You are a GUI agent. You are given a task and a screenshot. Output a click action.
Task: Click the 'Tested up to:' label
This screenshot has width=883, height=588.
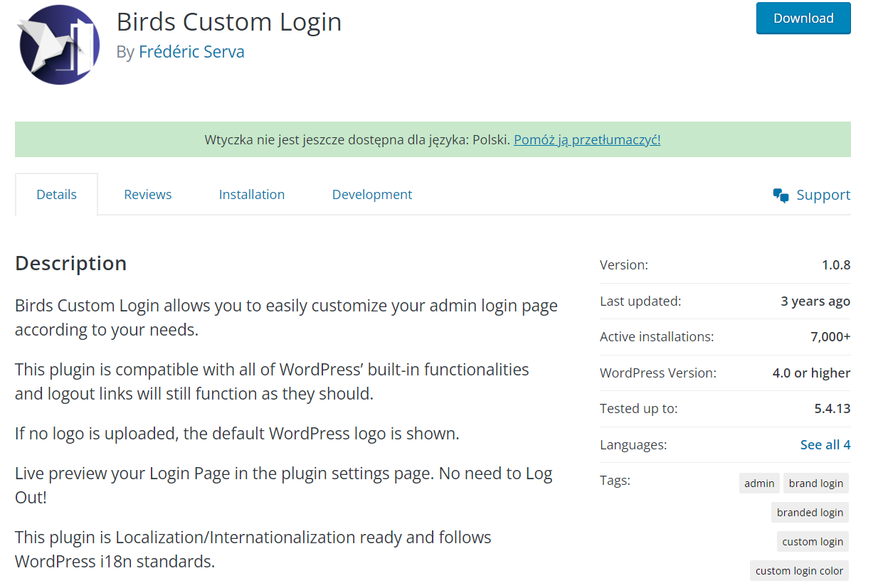coord(639,409)
